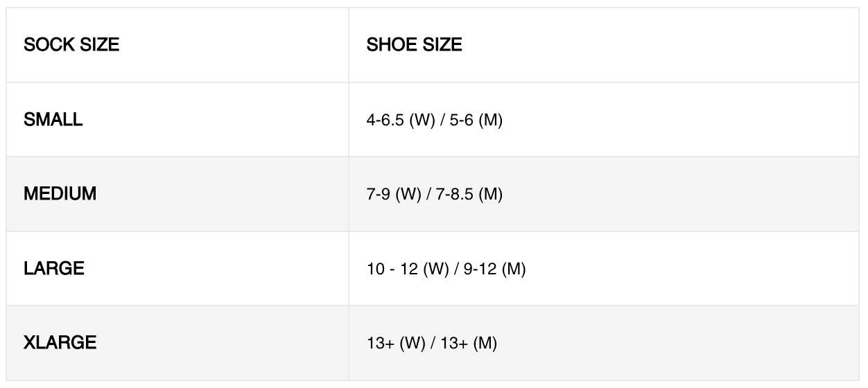Click the SOCK SIZE column header
This screenshot has width=868, height=388.
pos(71,46)
